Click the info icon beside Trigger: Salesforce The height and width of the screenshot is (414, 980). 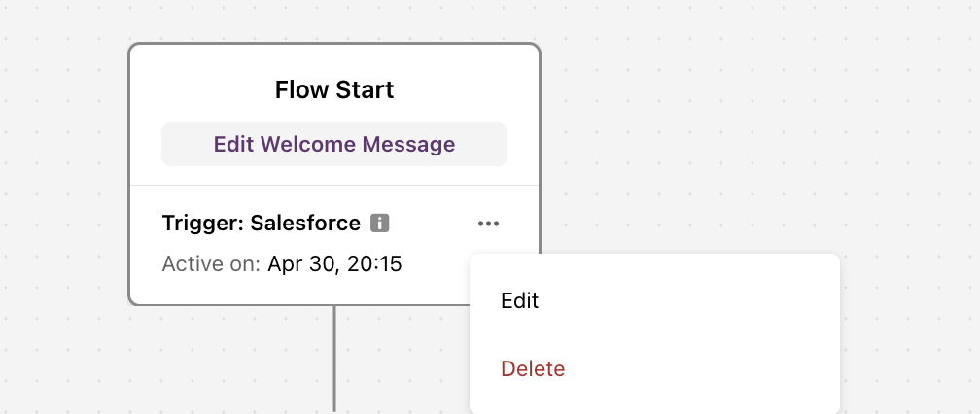[x=380, y=223]
